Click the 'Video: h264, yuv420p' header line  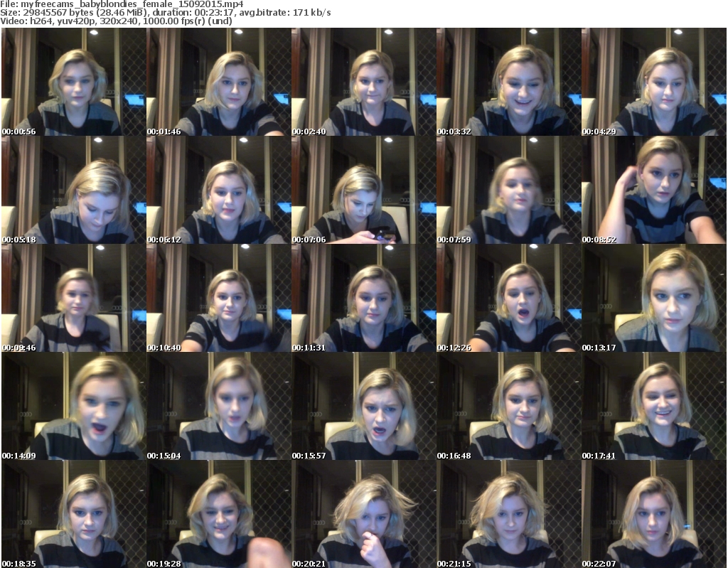click(x=116, y=21)
